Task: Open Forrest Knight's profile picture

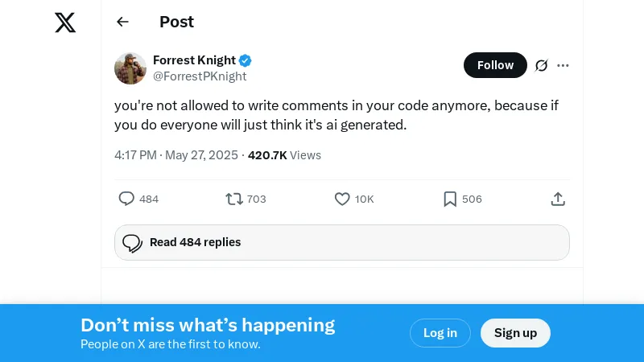Action: [x=130, y=68]
